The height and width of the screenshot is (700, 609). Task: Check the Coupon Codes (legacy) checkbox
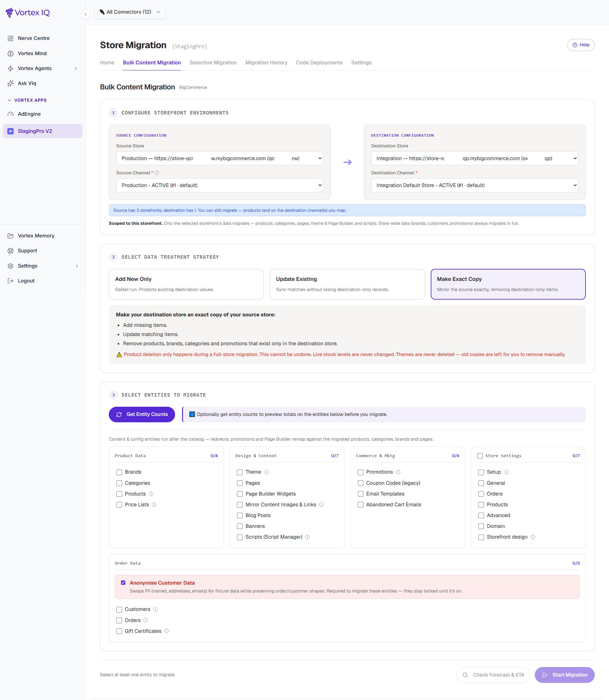(361, 483)
